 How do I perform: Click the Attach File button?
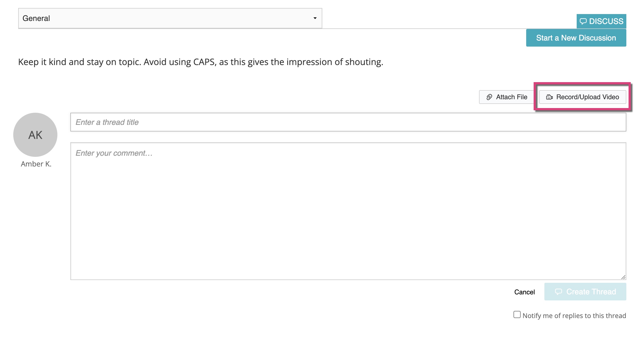click(x=507, y=97)
